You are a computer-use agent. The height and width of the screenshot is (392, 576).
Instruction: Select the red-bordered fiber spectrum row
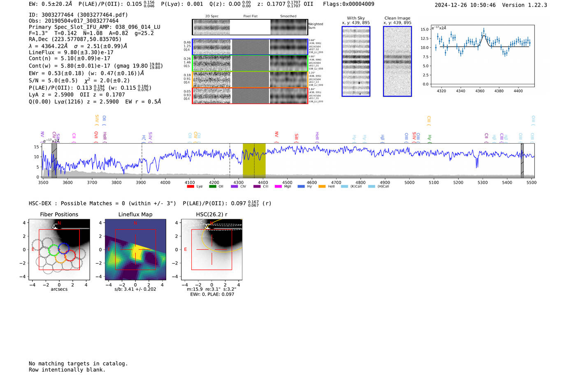250,95
